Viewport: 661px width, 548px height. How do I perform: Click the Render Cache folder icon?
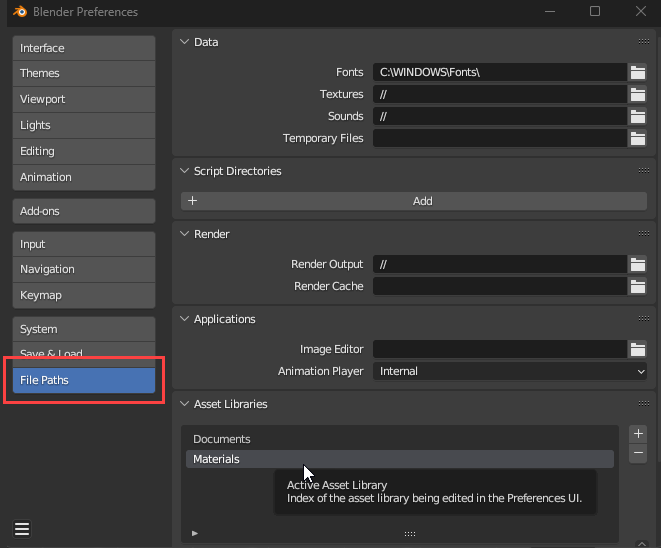[637, 286]
